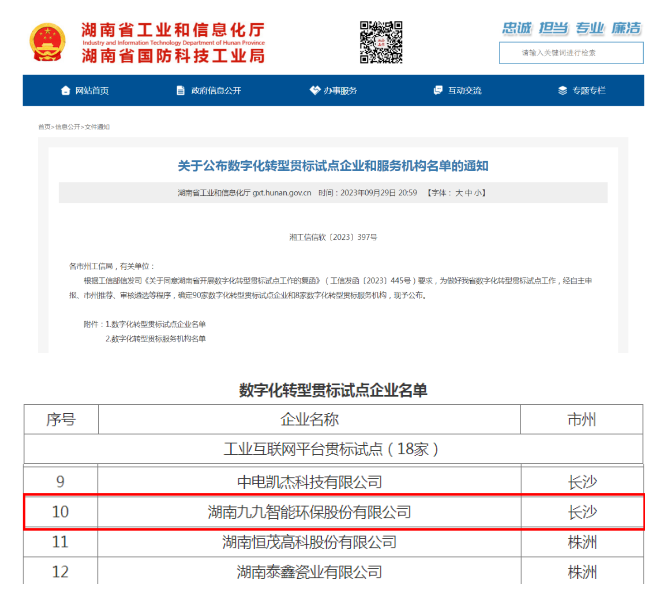Screen dimensions: 667x598
Task: Go to the 办事服务 menu item
Action: pyautogui.click(x=340, y=91)
